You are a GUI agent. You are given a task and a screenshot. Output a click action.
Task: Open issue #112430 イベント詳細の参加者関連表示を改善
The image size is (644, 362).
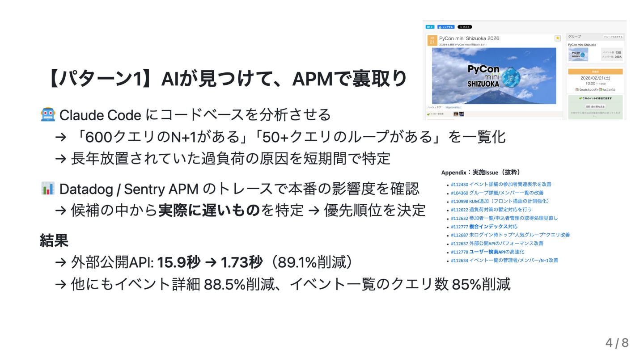[x=501, y=184]
